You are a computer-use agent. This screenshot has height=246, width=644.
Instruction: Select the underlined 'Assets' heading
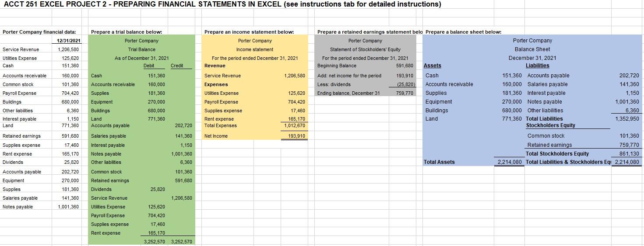[x=433, y=66]
